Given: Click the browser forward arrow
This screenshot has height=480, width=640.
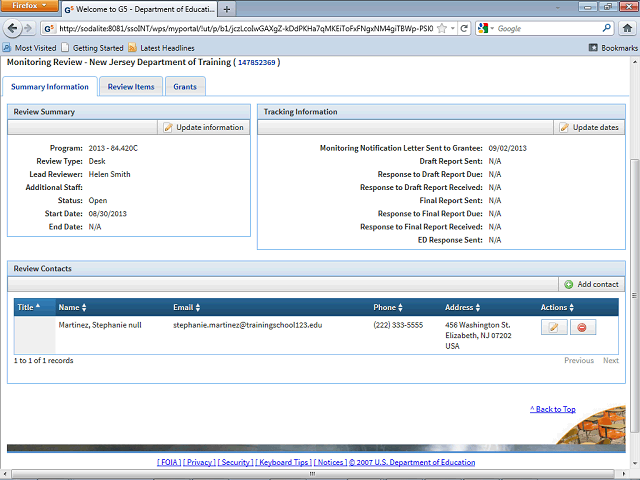Looking at the screenshot, I should (x=28, y=28).
